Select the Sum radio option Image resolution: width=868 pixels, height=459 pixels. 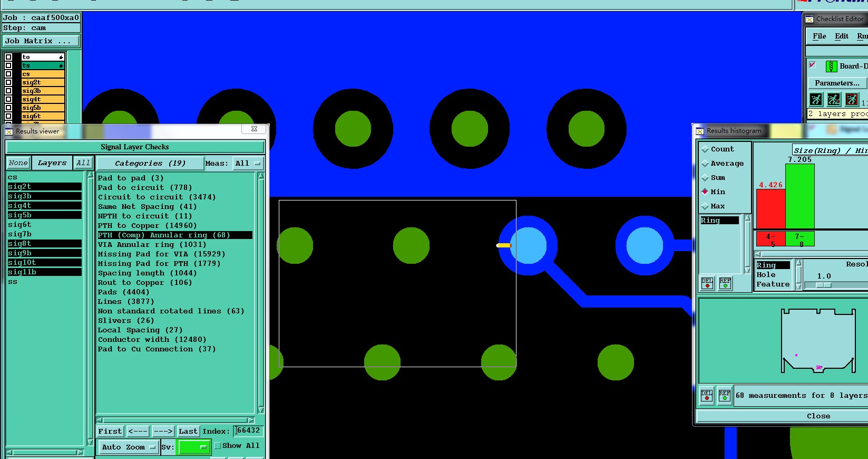click(x=705, y=178)
